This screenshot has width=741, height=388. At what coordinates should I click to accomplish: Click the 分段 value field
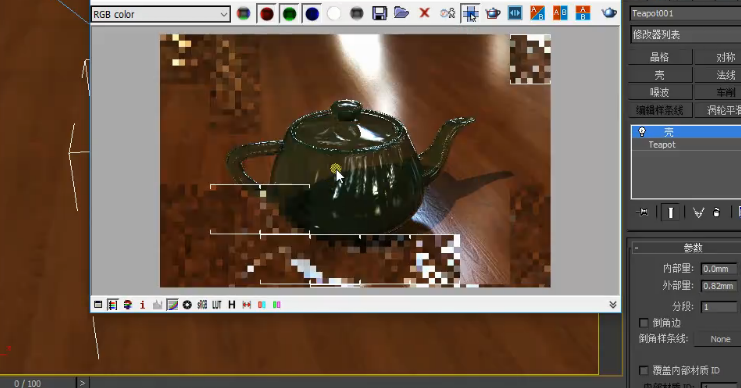pos(719,307)
